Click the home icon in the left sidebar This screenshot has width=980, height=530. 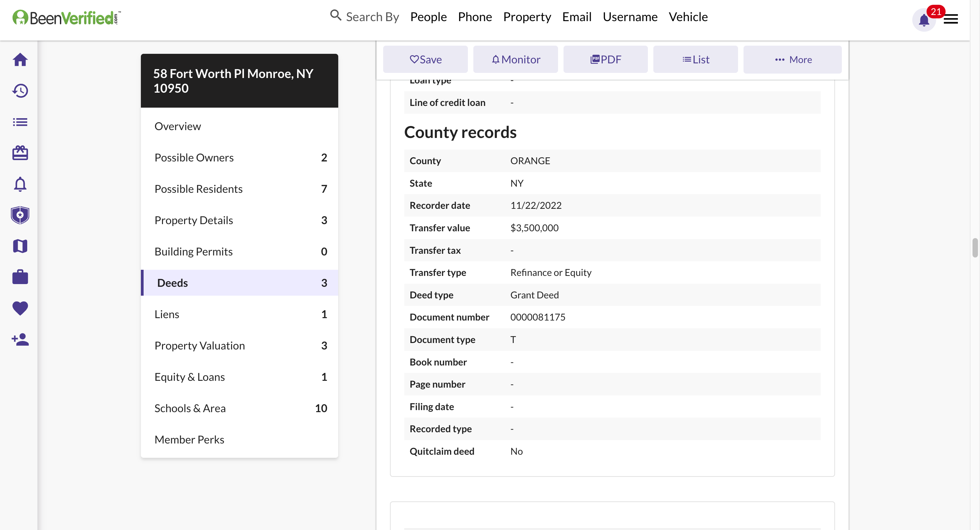coord(20,60)
